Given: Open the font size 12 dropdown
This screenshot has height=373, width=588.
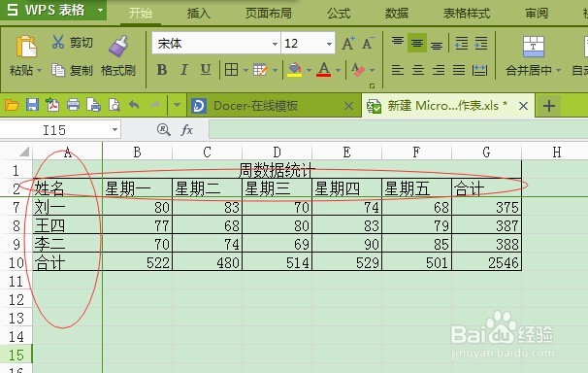Looking at the screenshot, I should (329, 44).
